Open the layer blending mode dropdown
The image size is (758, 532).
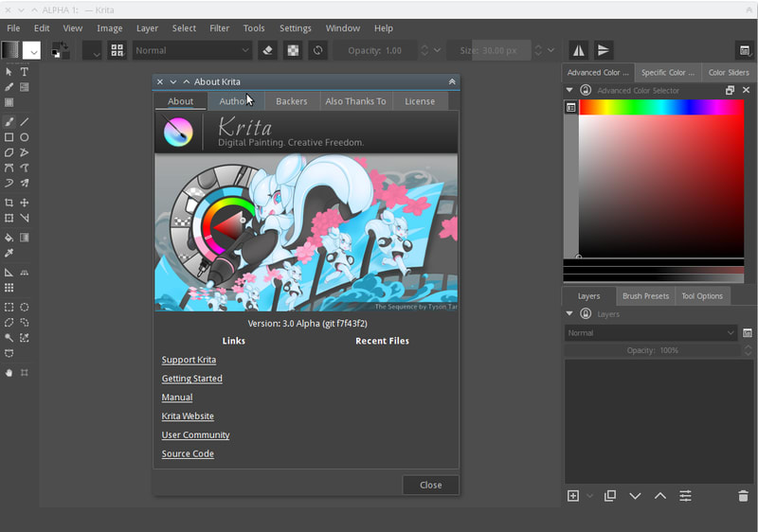point(650,333)
